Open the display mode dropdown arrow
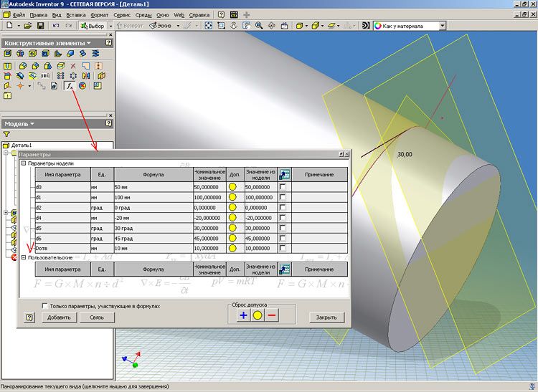The width and height of the screenshot is (538, 392). click(x=306, y=26)
